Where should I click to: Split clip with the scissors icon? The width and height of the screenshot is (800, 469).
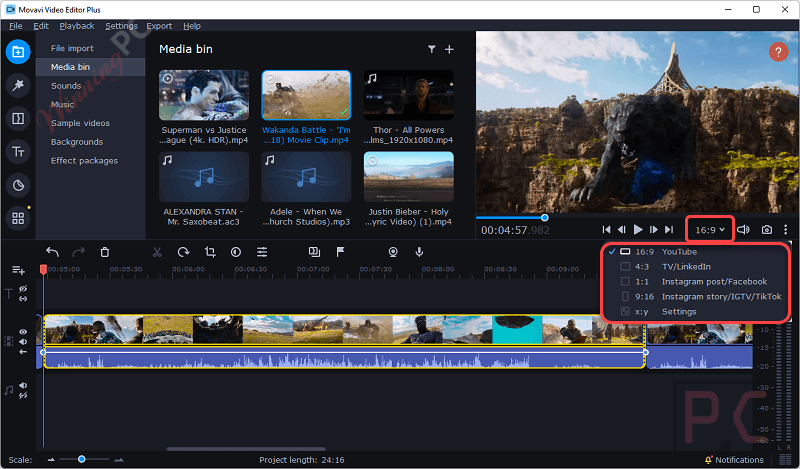pos(157,252)
